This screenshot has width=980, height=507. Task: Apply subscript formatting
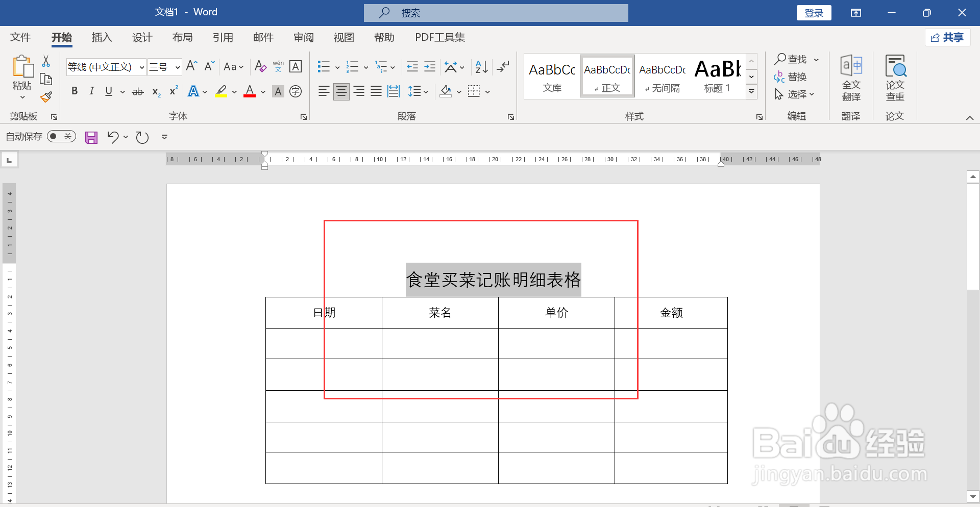tap(156, 92)
